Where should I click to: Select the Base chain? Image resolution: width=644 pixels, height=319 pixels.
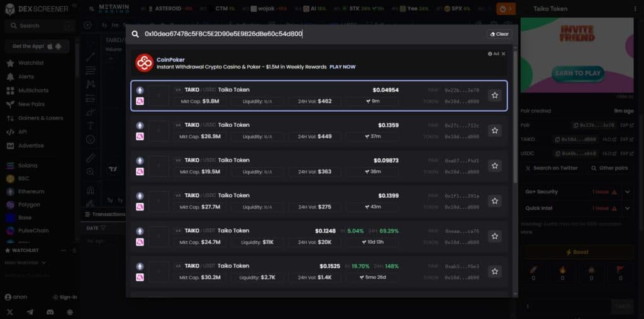[x=25, y=218]
